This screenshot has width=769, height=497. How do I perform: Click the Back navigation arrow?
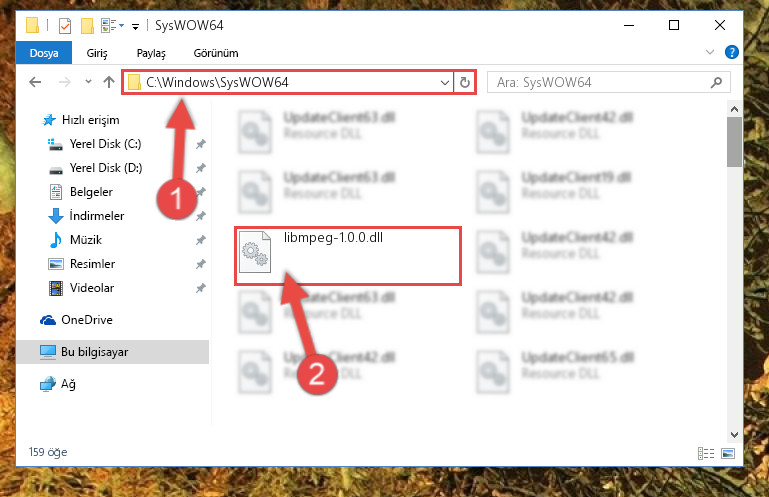[35, 82]
